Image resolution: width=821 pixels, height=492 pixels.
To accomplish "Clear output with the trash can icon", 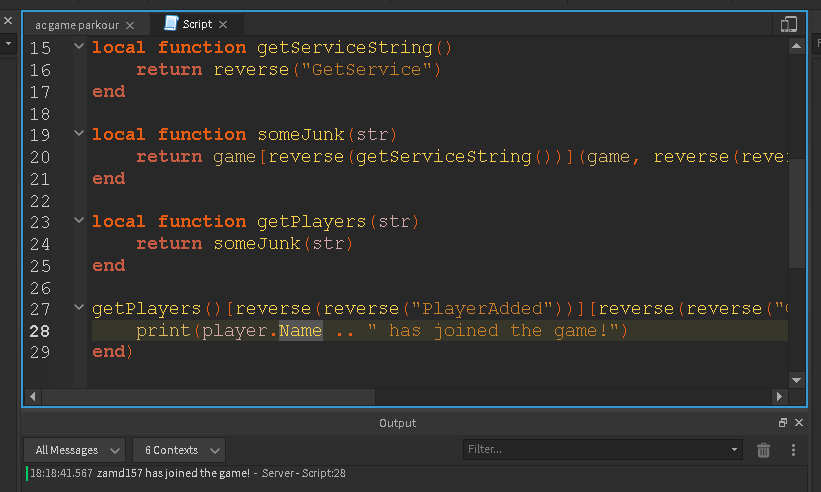I will click(763, 450).
